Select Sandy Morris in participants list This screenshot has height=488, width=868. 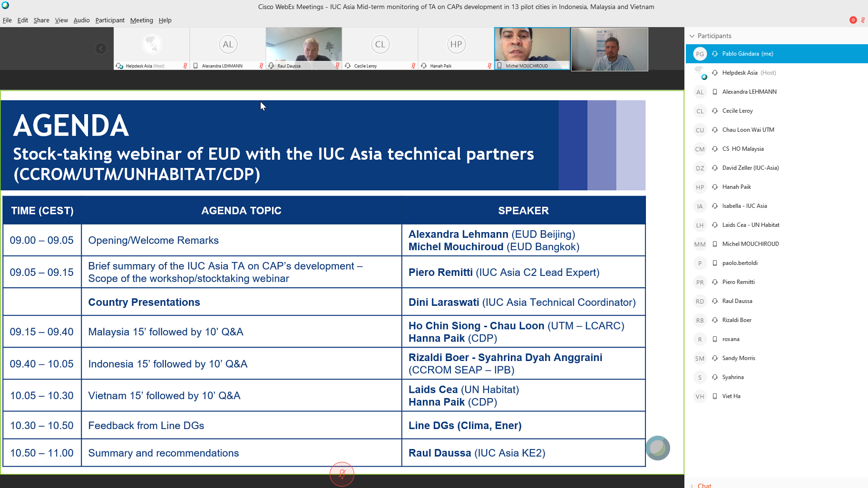(x=738, y=358)
